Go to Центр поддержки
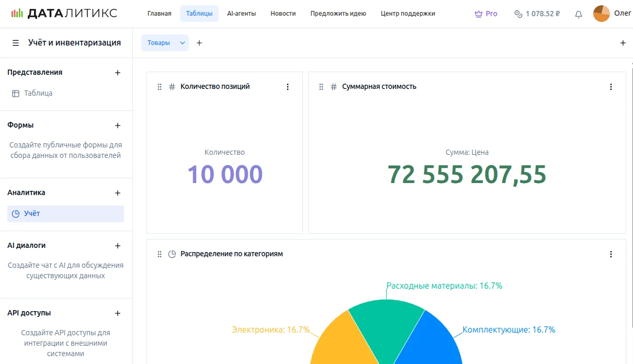Screen dimensions: 633x364 click(x=408, y=14)
